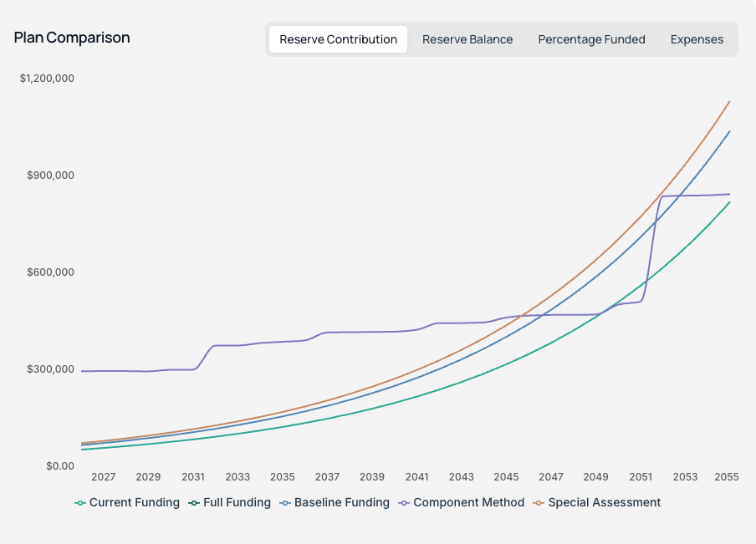
Task: Click the Plan Comparison heading
Action: (x=72, y=38)
